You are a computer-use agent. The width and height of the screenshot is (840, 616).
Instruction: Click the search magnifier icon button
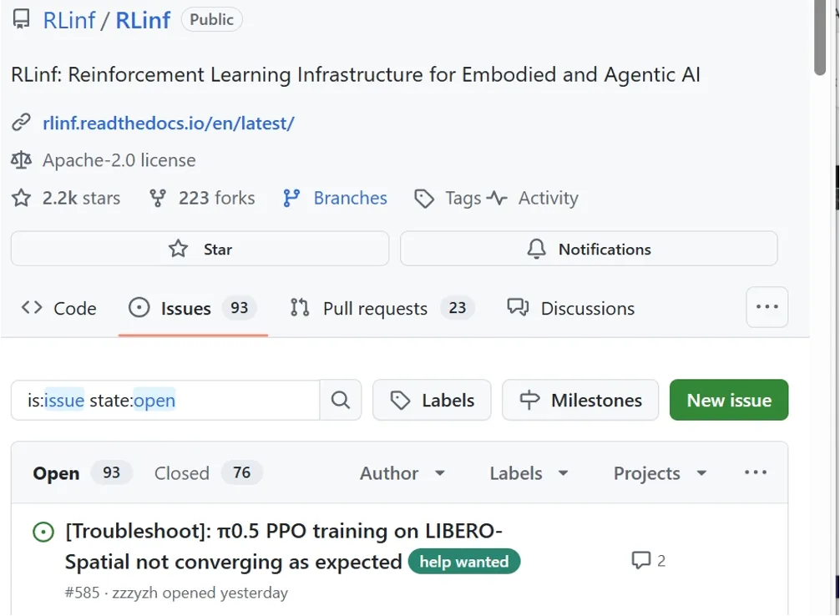click(340, 400)
